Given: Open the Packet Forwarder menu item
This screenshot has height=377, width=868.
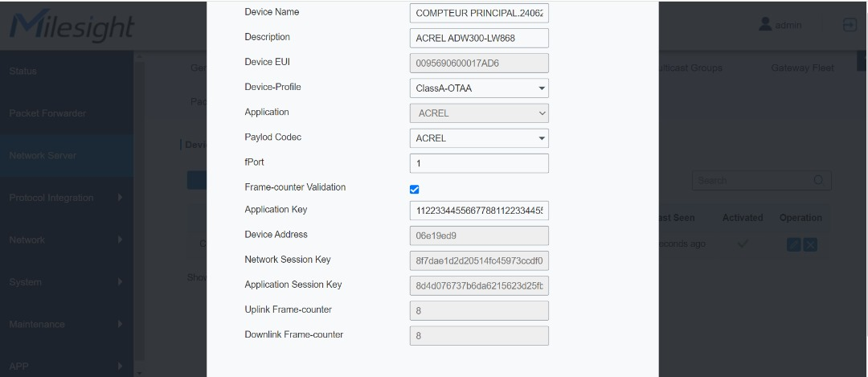Looking at the screenshot, I should click(47, 113).
